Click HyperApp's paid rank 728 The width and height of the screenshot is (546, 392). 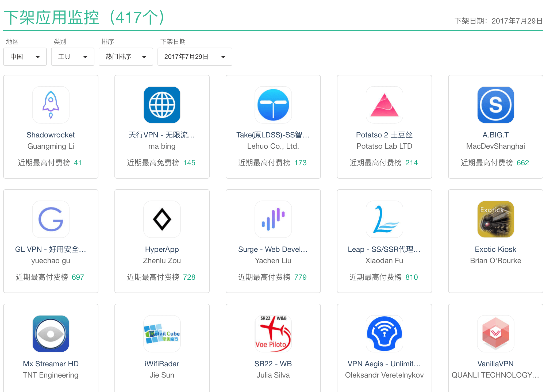189,277
